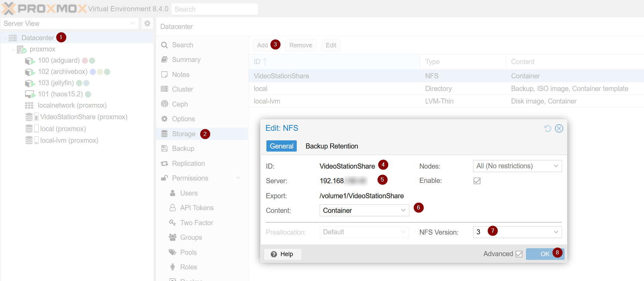
Task: Open the Preallocation dropdown
Action: tap(403, 232)
